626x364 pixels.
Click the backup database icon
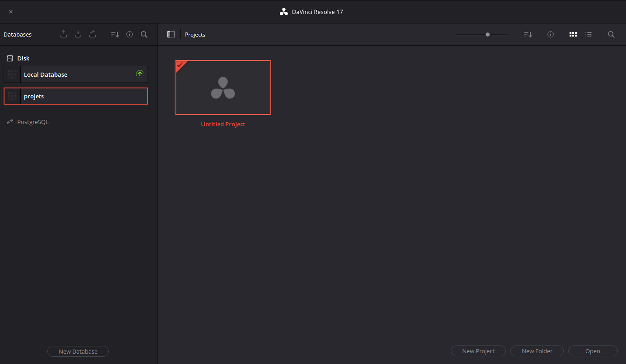[x=64, y=34]
